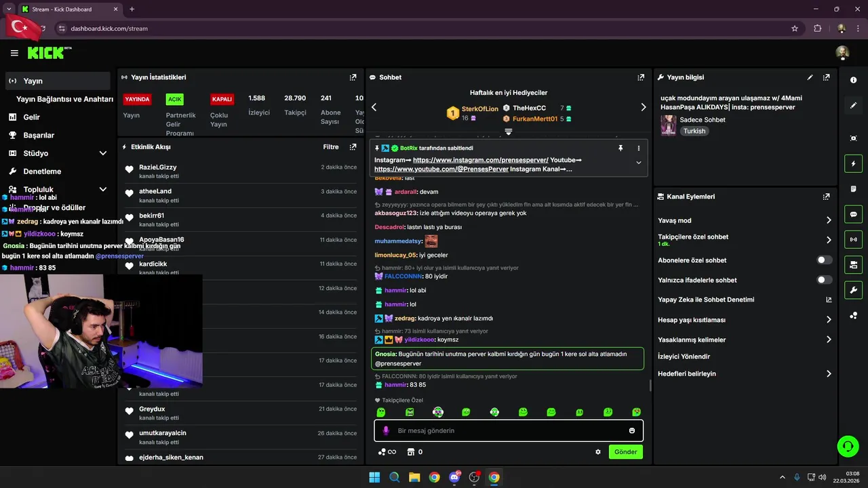
Task: Click the channel actions icon in right sidebar
Action: (x=853, y=264)
